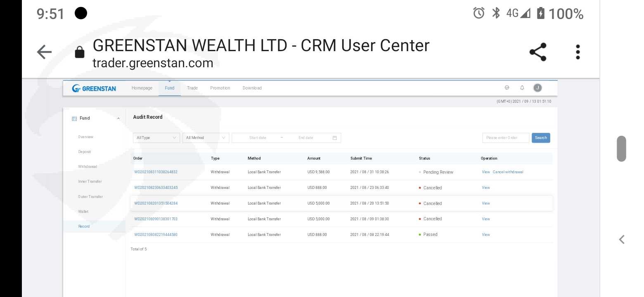Share this page via share icon
This screenshot has width=644, height=297.
(x=538, y=52)
